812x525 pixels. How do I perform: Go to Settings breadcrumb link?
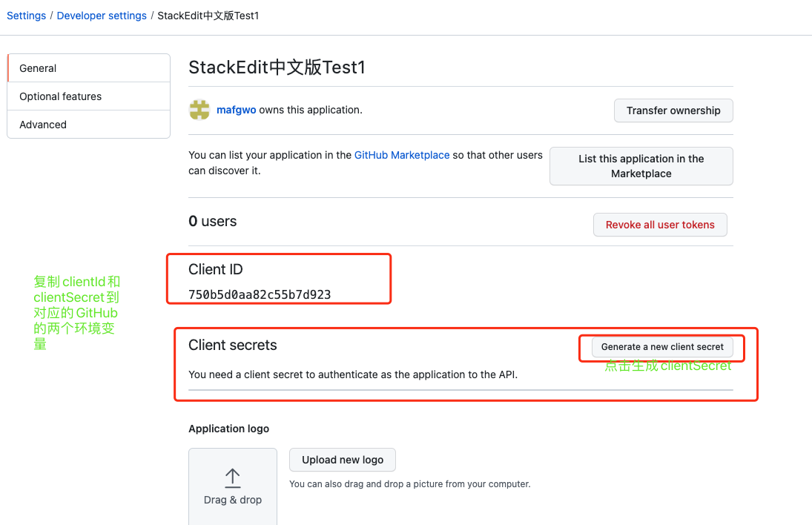[x=27, y=16]
